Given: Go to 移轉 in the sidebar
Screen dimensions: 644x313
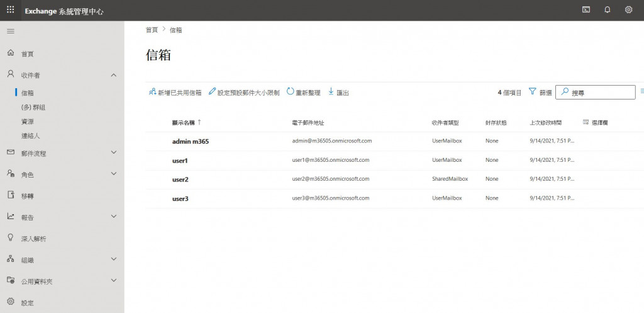Looking at the screenshot, I should 28,196.
